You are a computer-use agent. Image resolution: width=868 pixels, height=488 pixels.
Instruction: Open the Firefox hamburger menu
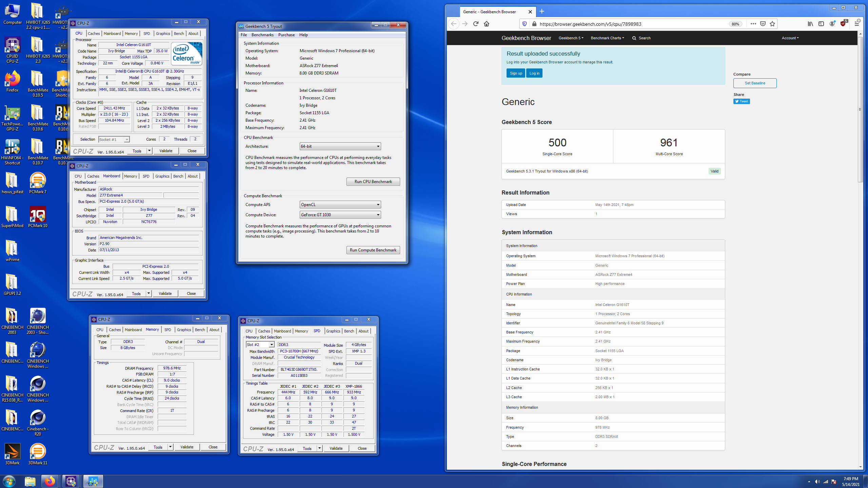857,24
